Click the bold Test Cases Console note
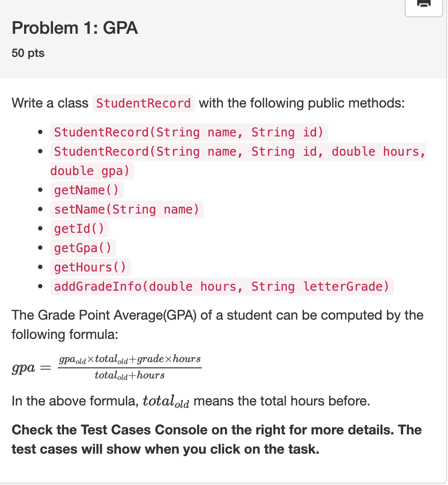This screenshot has height=485, width=448. 216,439
